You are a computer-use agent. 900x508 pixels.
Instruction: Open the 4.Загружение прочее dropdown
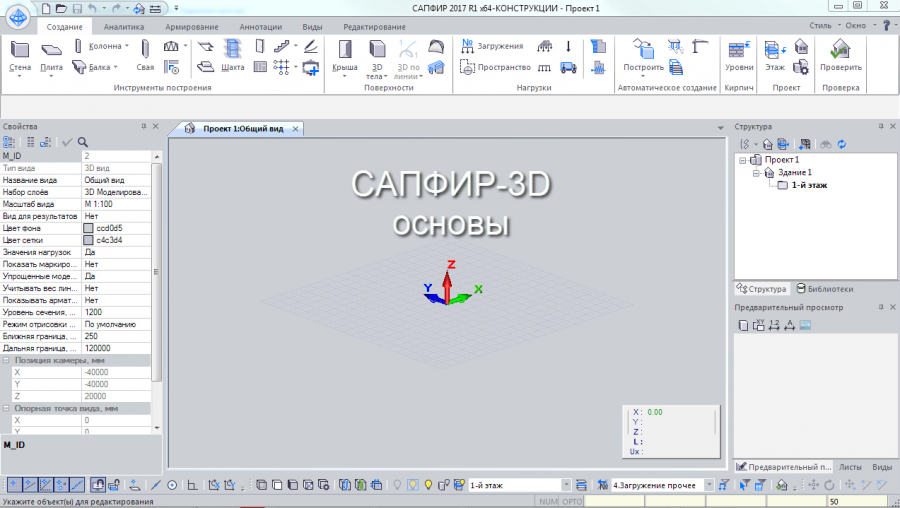pyautogui.click(x=708, y=485)
